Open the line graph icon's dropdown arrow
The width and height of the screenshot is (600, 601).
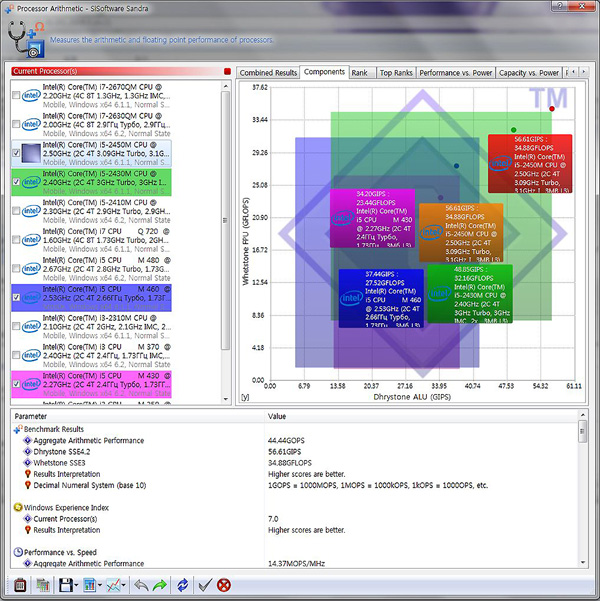123,585
